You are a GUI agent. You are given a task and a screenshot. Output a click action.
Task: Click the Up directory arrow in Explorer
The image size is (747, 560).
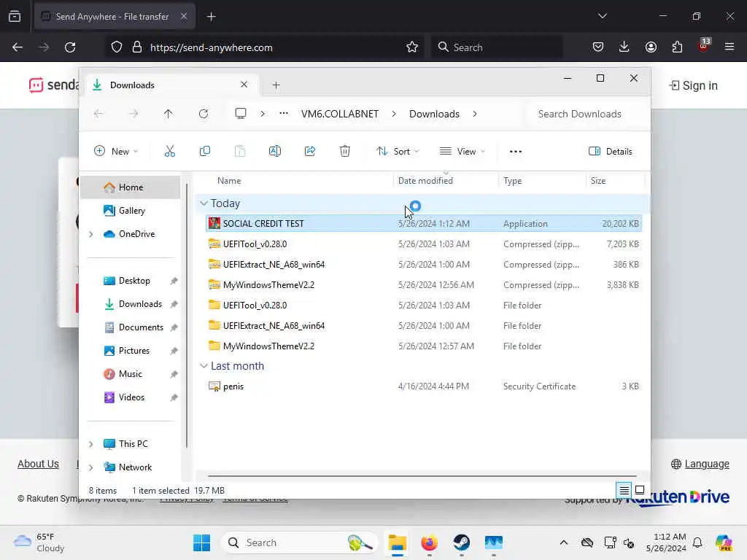pos(169,114)
